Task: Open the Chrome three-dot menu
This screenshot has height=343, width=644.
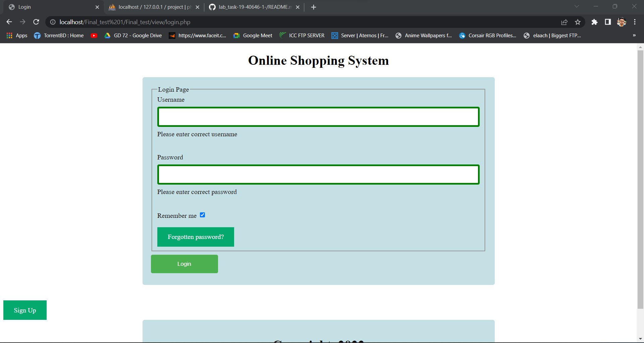Action: (635, 22)
